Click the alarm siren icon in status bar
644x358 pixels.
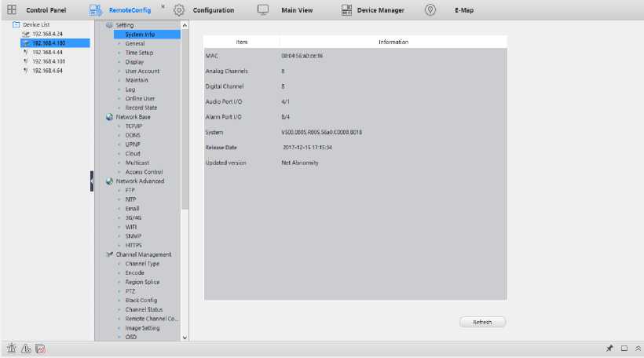11,349
